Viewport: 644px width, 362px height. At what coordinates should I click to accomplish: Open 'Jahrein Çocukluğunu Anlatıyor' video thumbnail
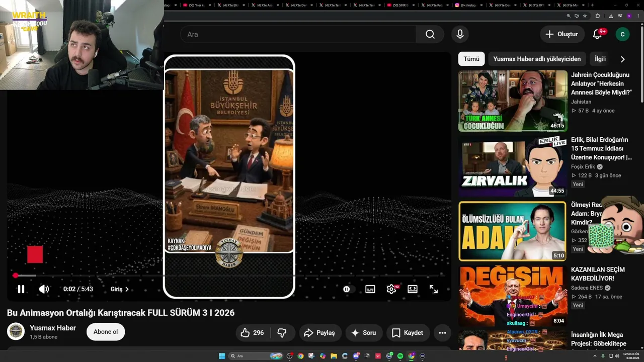coord(513,101)
